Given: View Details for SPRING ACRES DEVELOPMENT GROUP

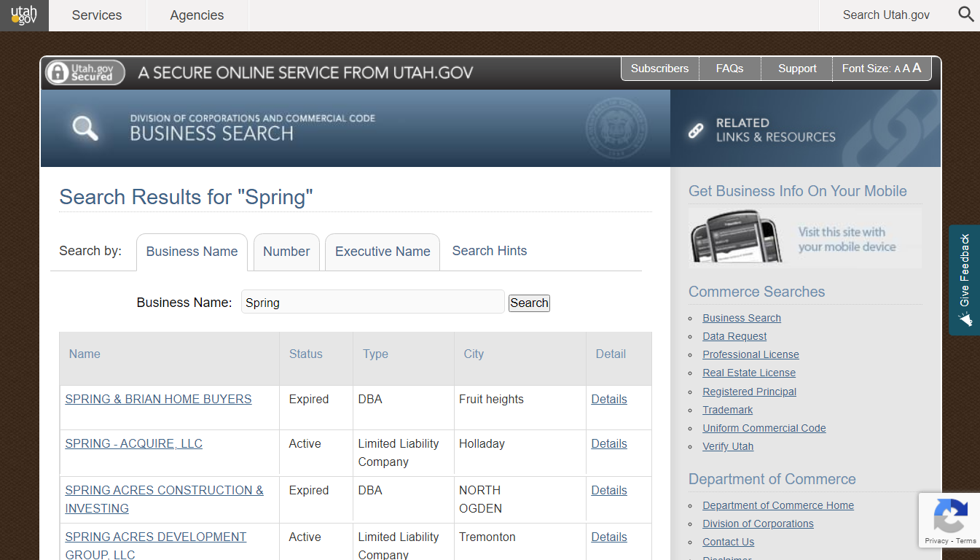Looking at the screenshot, I should (x=609, y=537).
